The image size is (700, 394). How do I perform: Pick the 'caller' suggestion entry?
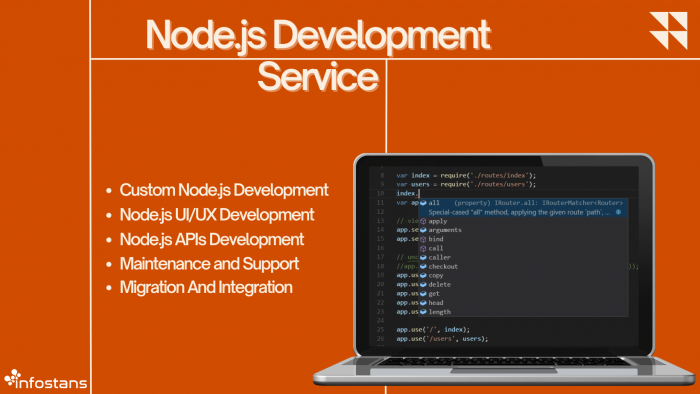click(x=523, y=257)
